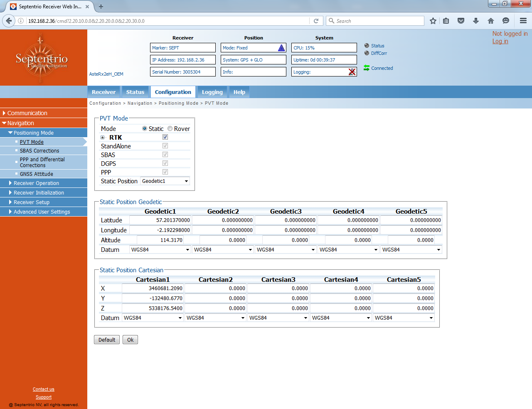
Task: Open the downloads arrow icon
Action: 476,21
